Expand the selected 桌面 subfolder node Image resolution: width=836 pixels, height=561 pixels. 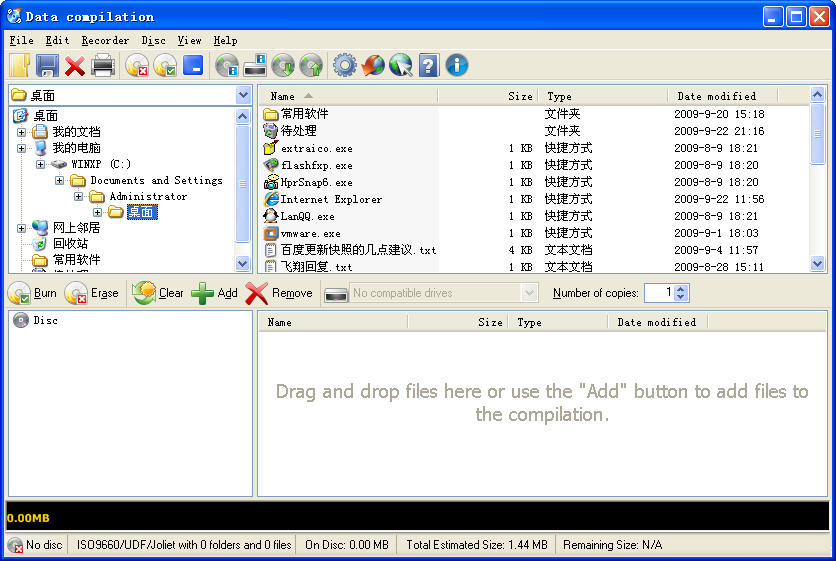[98, 212]
